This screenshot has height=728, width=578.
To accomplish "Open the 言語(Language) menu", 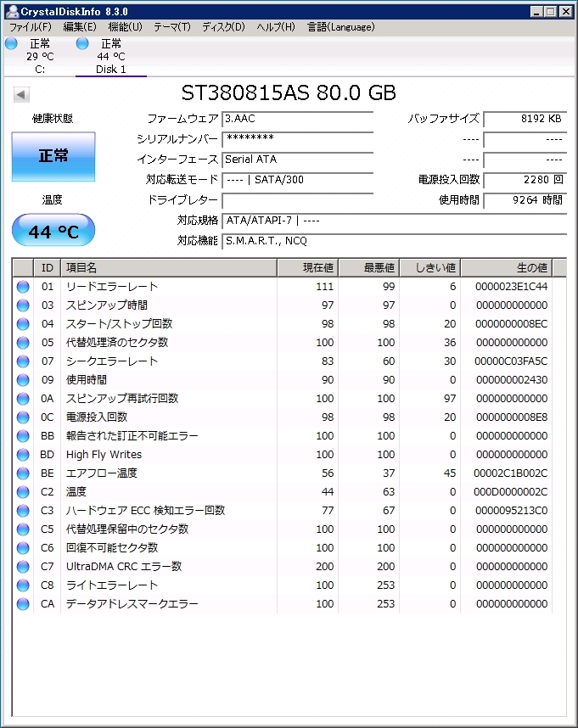I will tap(340, 27).
